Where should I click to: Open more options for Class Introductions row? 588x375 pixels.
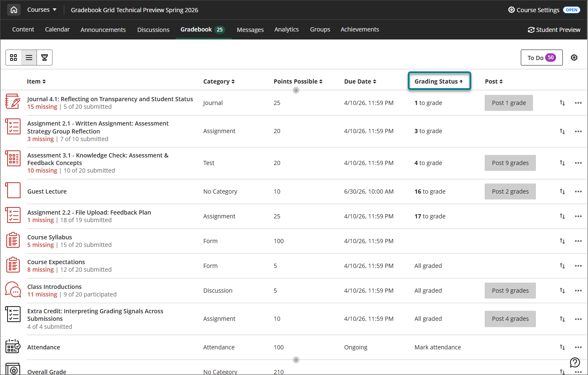[x=578, y=291]
